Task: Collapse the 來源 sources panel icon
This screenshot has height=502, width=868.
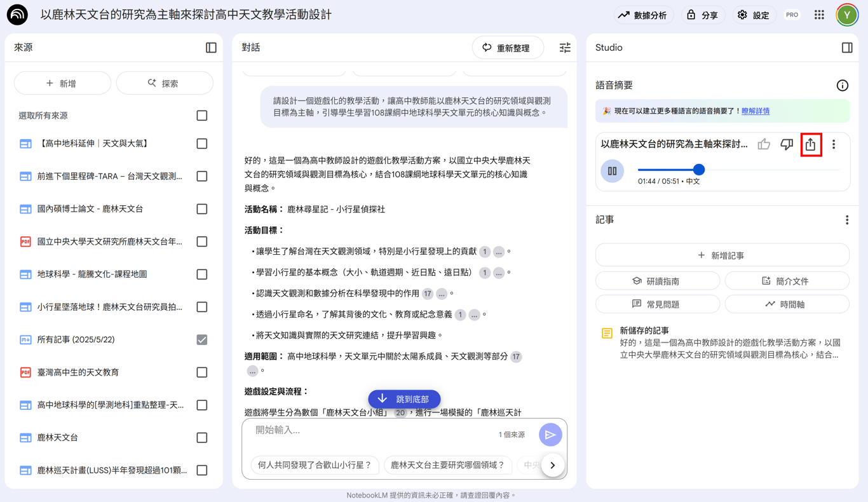Action: coord(211,48)
